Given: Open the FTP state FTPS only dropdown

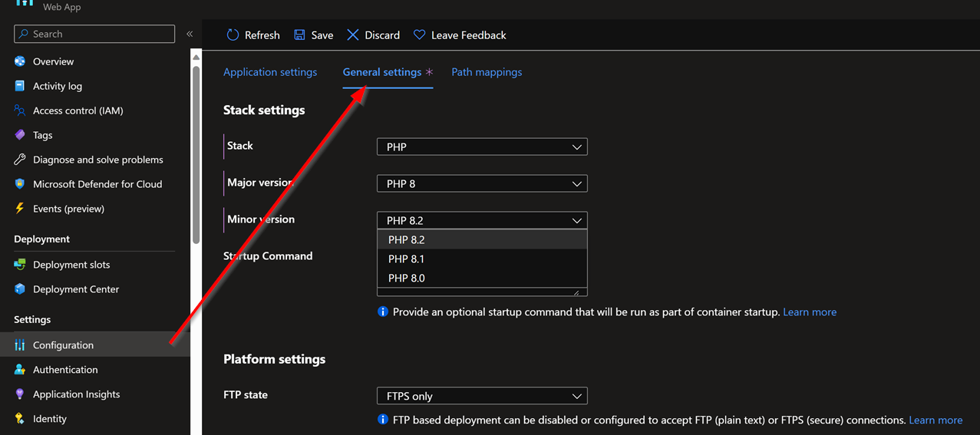Looking at the screenshot, I should [x=482, y=396].
